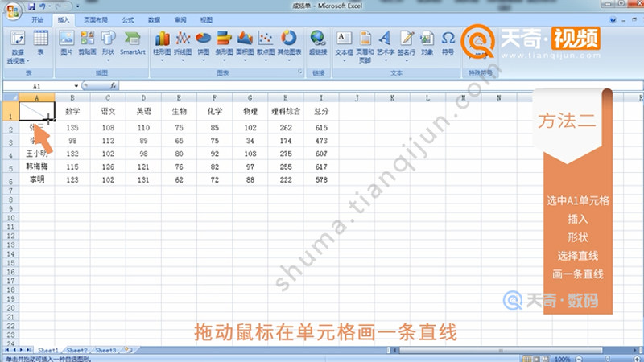The height and width of the screenshot is (362, 644).
Task: Add header and footer (页眉和页脚)
Action: 365,47
